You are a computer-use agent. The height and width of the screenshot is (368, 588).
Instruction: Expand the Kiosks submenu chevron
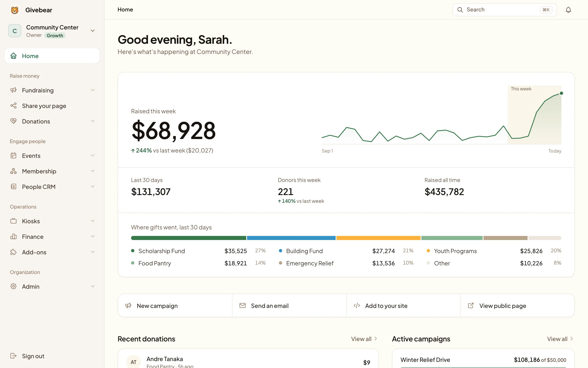[92, 221]
